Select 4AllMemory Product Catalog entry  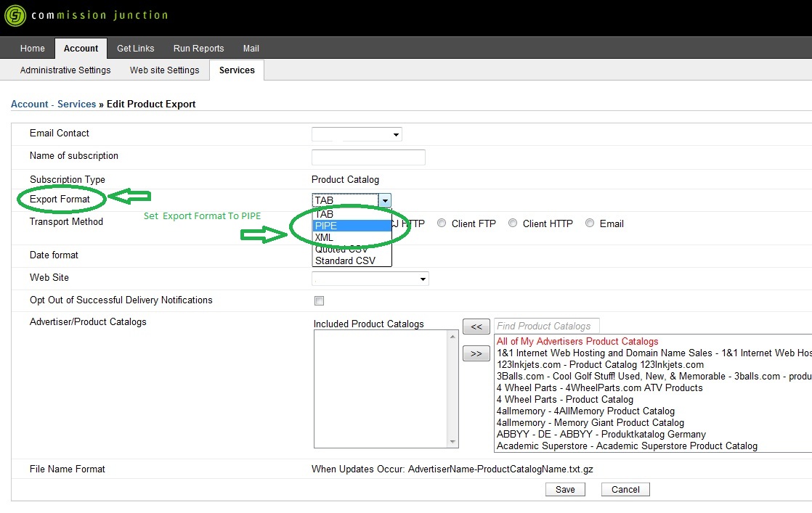(585, 411)
